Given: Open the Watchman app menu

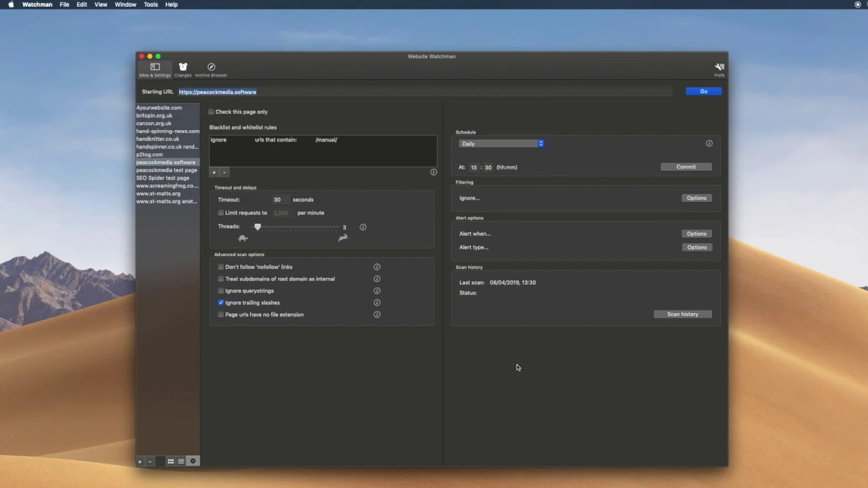Looking at the screenshot, I should click(37, 5).
